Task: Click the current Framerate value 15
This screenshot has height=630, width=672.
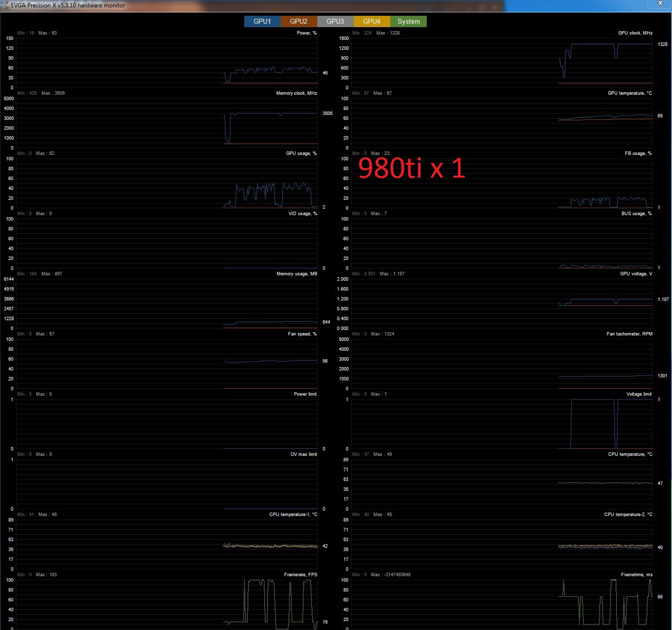Action: coord(325,622)
